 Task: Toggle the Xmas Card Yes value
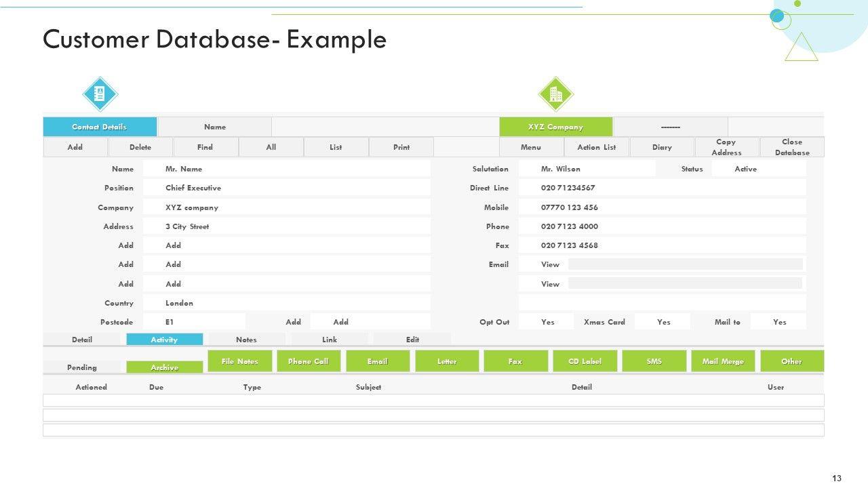pyautogui.click(x=663, y=322)
